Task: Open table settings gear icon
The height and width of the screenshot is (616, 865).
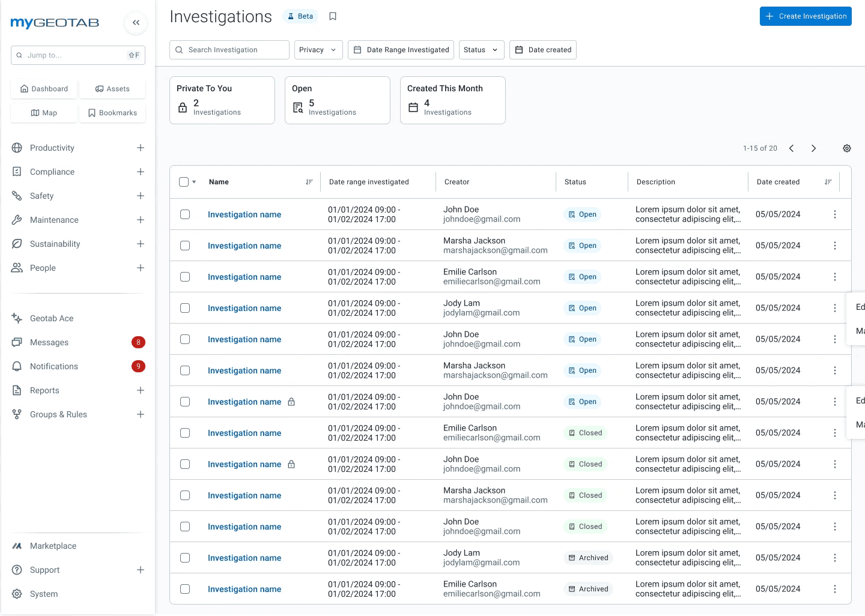Action: tap(847, 148)
